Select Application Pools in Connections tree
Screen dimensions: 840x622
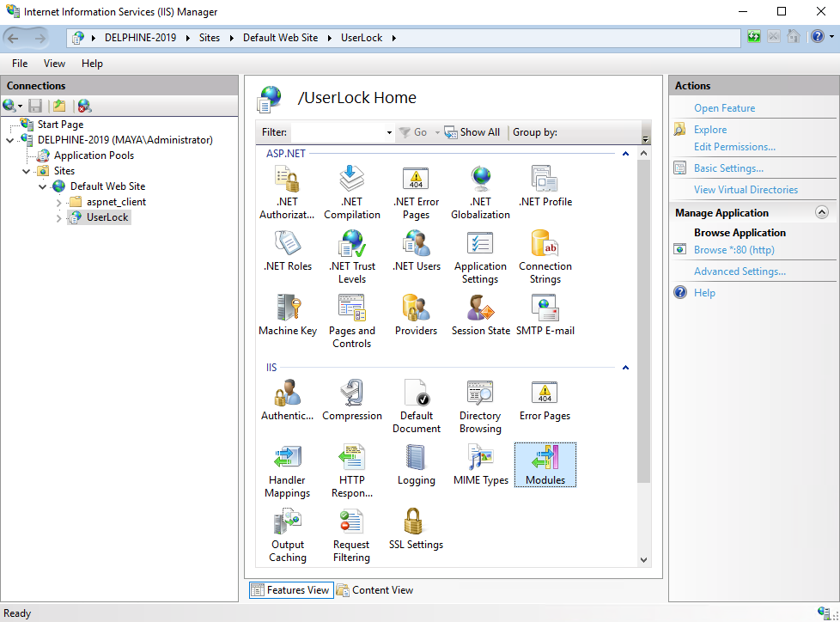[94, 155]
